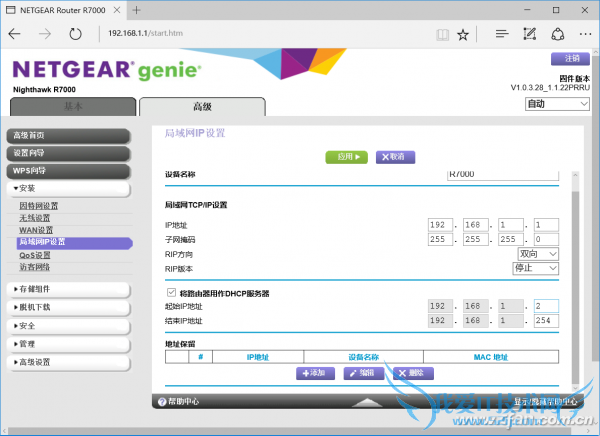Open the share icon
Image resolution: width=600 pixels, height=436 pixels.
558,34
